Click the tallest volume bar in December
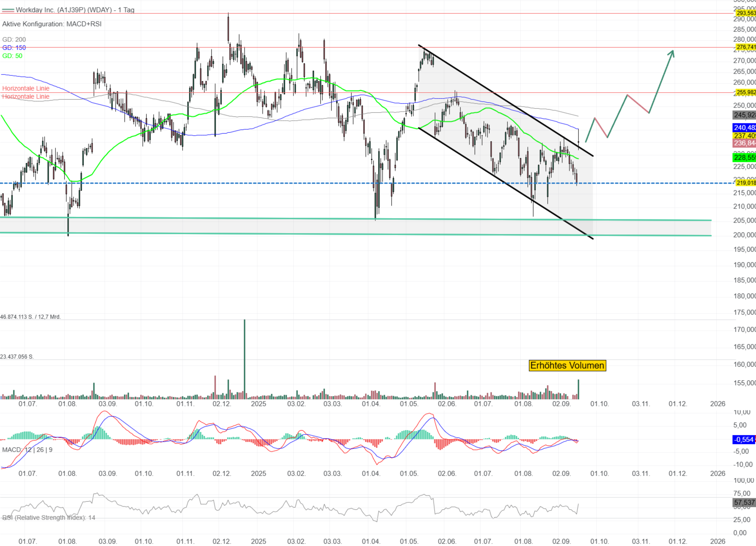 tap(245, 359)
